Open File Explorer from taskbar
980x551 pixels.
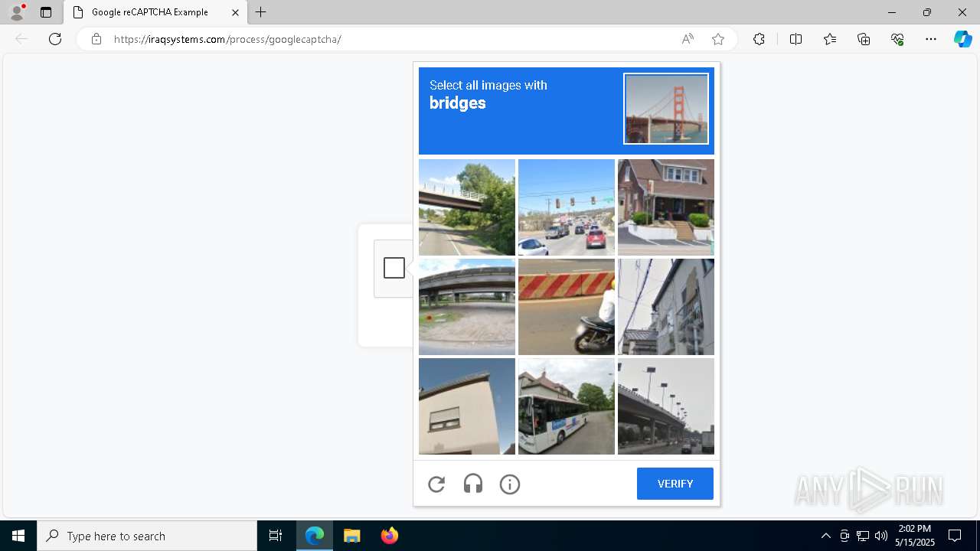(x=351, y=536)
